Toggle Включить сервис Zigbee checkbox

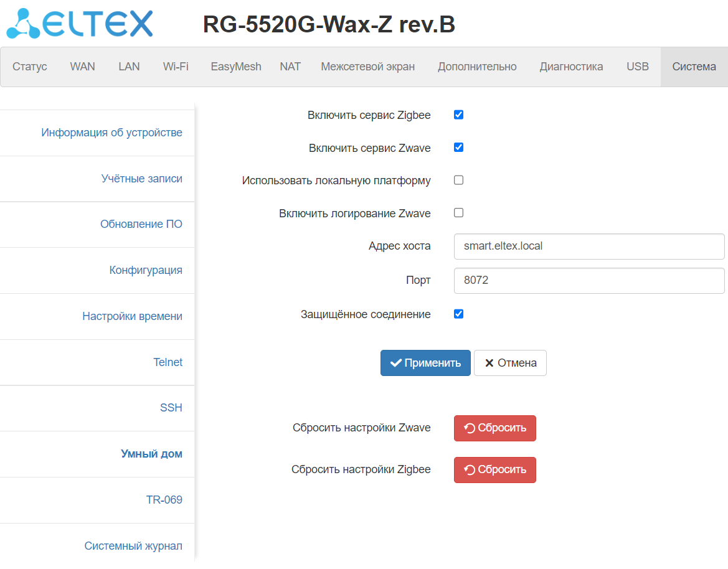coord(459,115)
